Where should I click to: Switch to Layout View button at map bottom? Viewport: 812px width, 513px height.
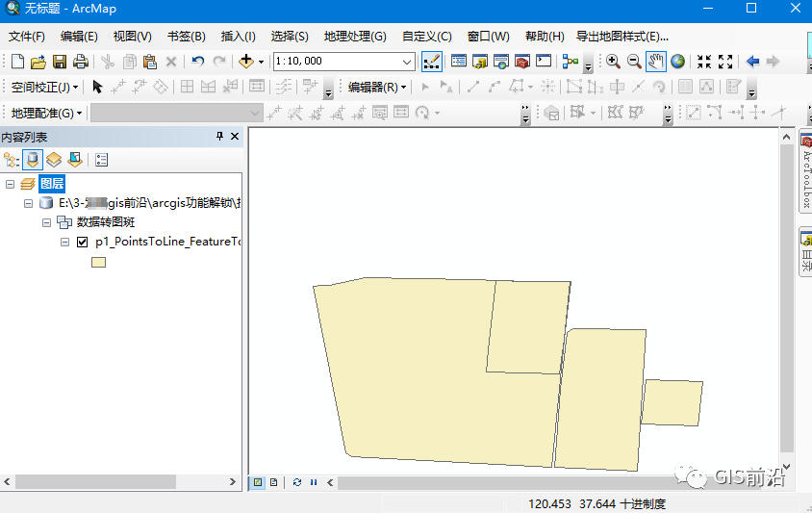273,482
